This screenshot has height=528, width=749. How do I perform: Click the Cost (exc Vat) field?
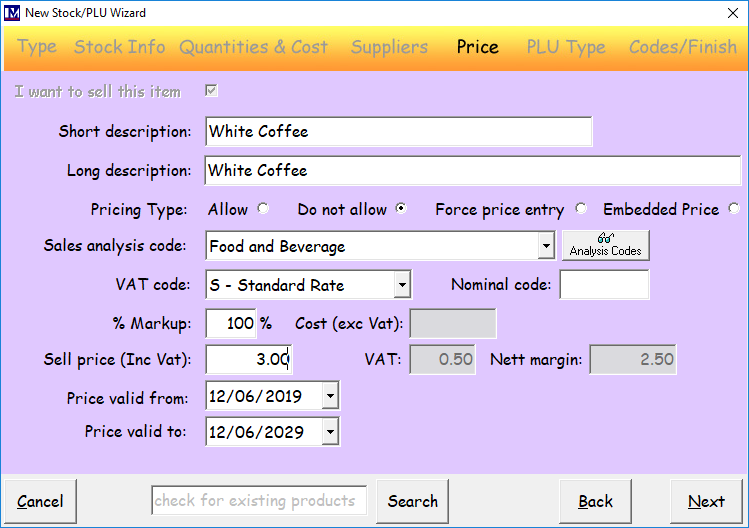coord(453,323)
